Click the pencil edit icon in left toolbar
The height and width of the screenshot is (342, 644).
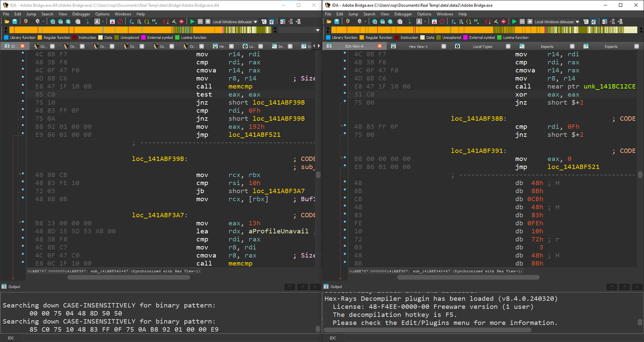pos(174,22)
